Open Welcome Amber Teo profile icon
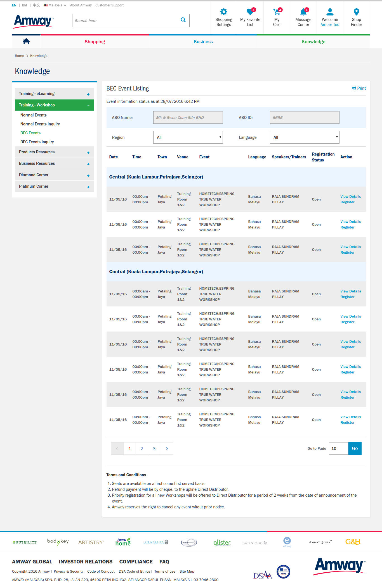Screen dimensions: 382x588 tap(330, 12)
